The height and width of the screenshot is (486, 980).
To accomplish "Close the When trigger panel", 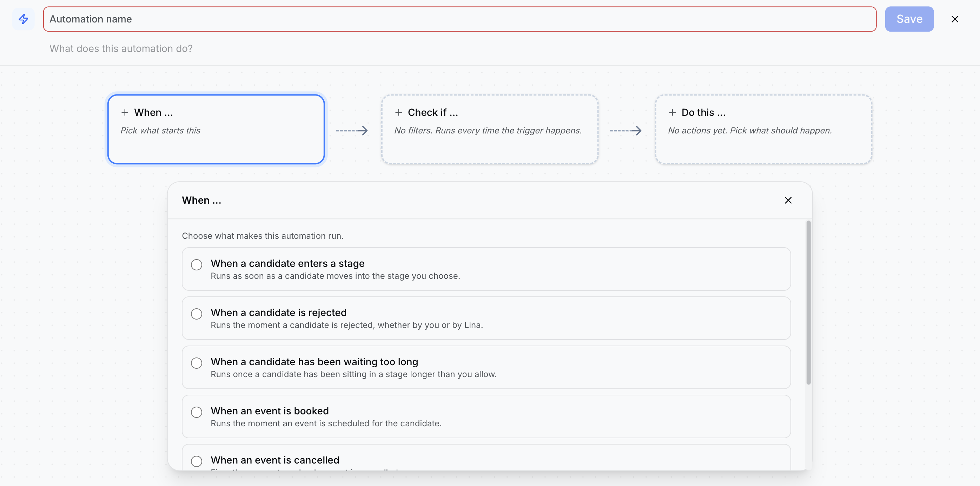I will point(788,200).
